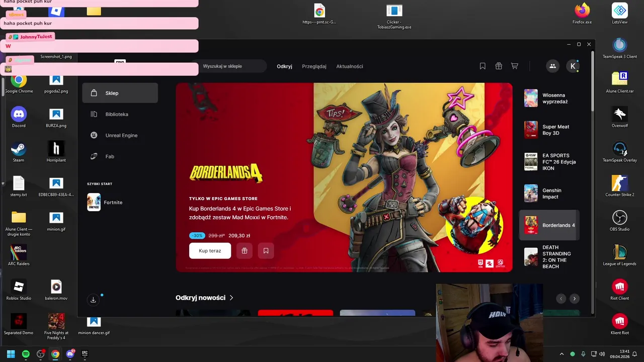The image size is (644, 362).
Task: Switch to the Przeglądaj tab
Action: click(x=314, y=66)
